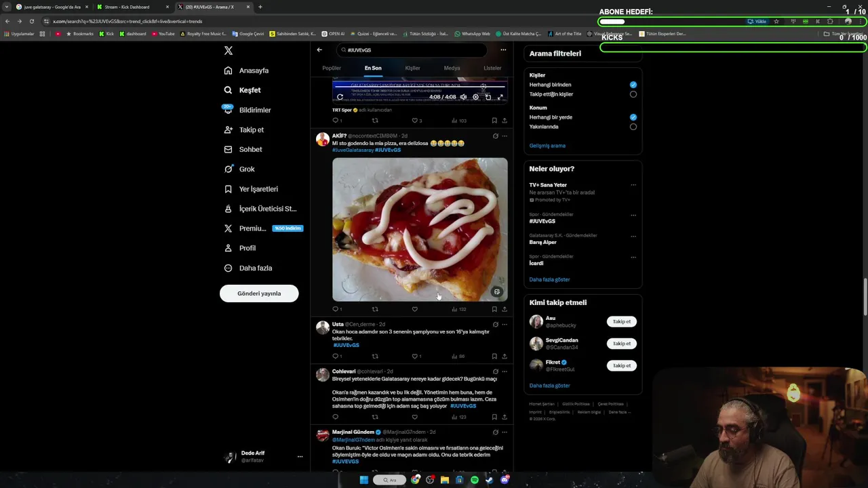Open TRT Spor video settings gear
This screenshot has height=488, width=868.
(x=475, y=97)
